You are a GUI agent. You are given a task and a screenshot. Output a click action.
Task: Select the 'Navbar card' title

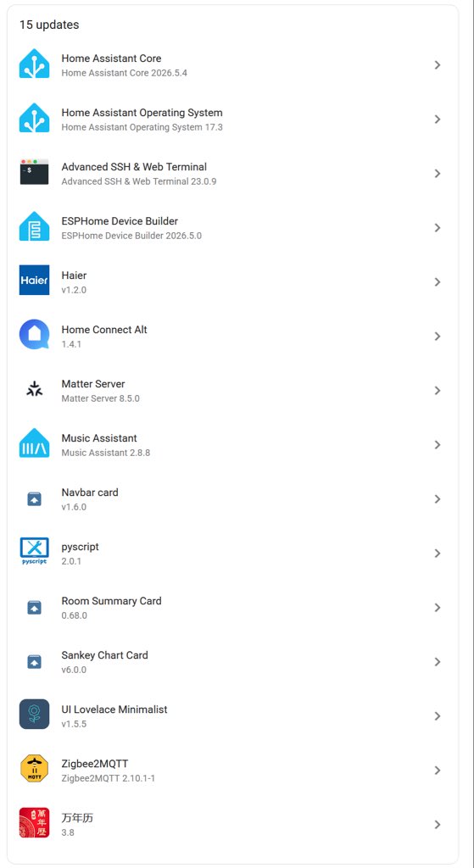point(90,492)
